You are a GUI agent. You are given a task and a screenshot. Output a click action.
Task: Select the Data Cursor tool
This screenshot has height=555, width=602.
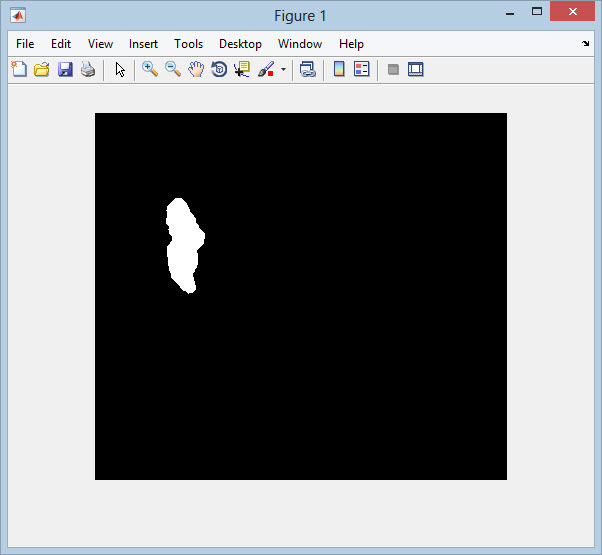[242, 69]
